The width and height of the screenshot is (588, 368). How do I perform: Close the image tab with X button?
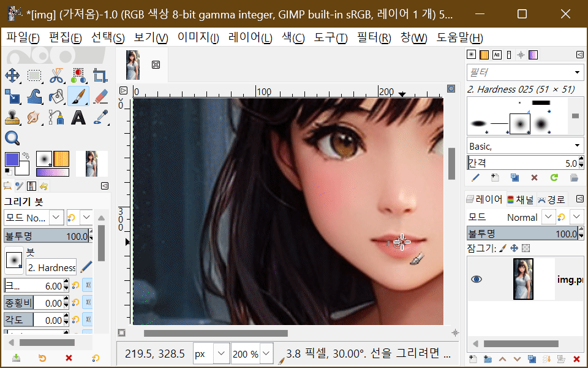pyautogui.click(x=156, y=64)
